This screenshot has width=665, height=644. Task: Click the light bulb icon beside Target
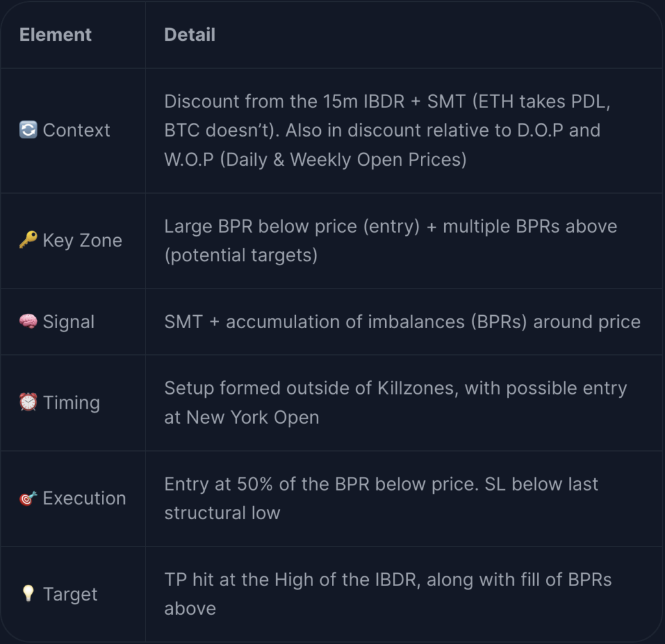29,593
